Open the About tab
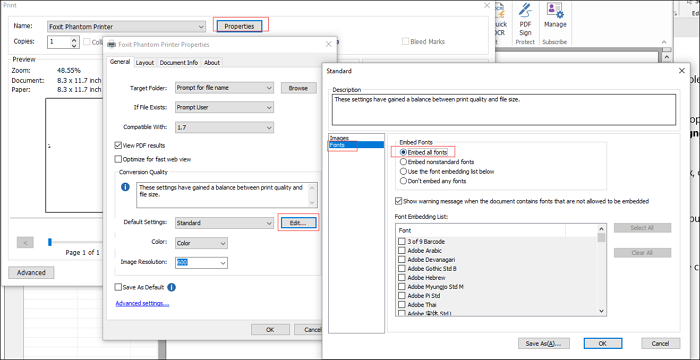Screen dimensions: 700x360 point(212,63)
